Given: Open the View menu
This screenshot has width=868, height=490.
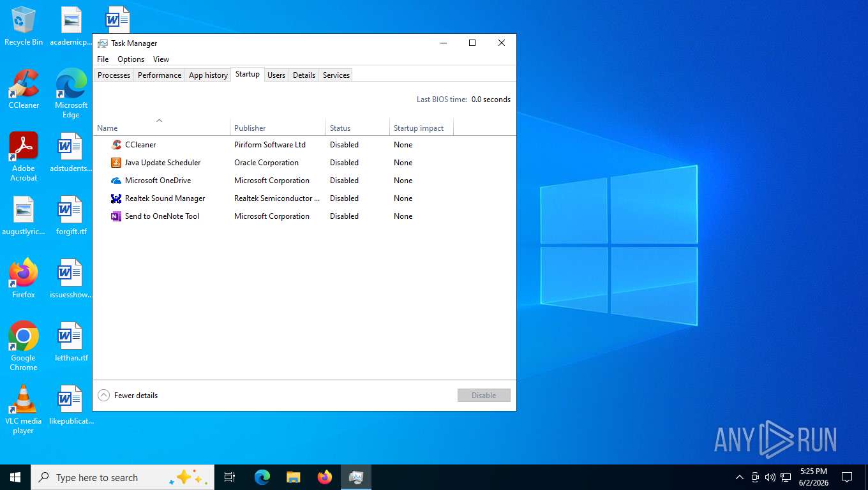Looking at the screenshot, I should tap(161, 59).
